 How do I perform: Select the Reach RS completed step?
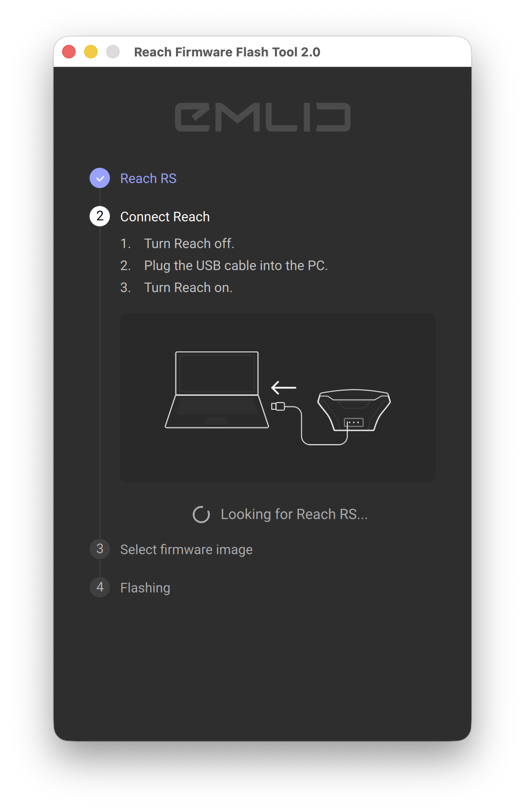(x=148, y=178)
